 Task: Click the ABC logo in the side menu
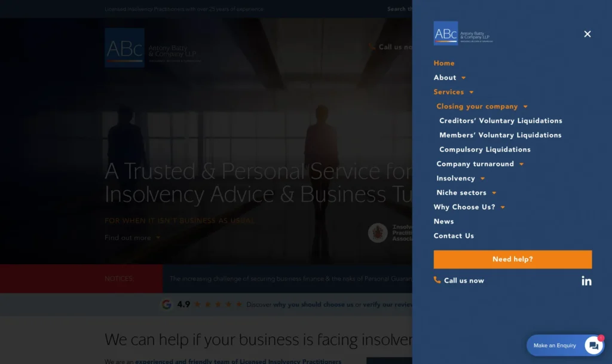pyautogui.click(x=463, y=33)
